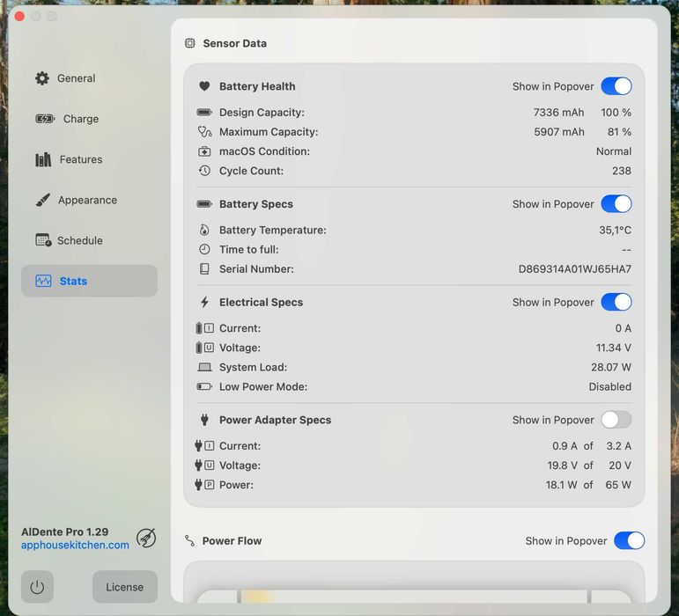Viewport: 679px width, 616px height.
Task: Go to the Schedule section
Action: click(x=89, y=240)
